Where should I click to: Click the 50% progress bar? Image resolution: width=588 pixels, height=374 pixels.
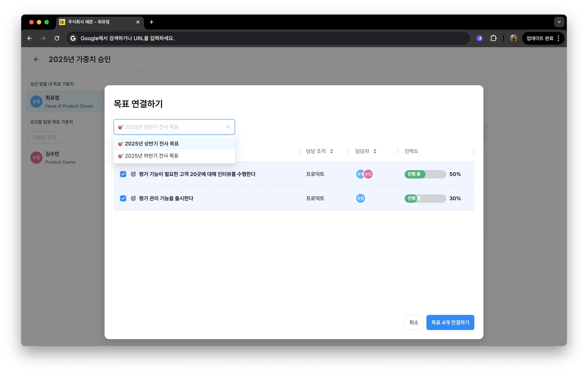[x=425, y=174]
